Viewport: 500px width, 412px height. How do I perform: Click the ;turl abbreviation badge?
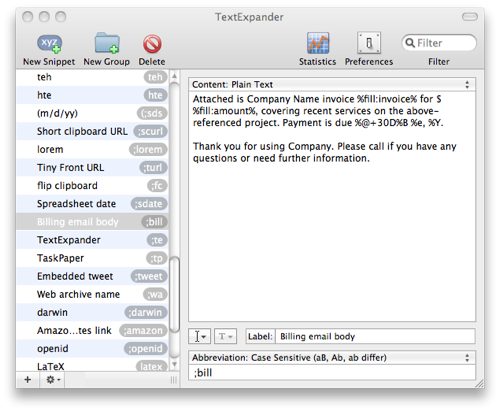[153, 167]
